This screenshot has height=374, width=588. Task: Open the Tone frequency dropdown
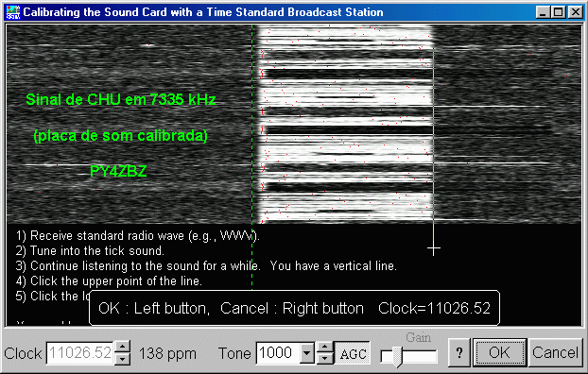point(307,352)
